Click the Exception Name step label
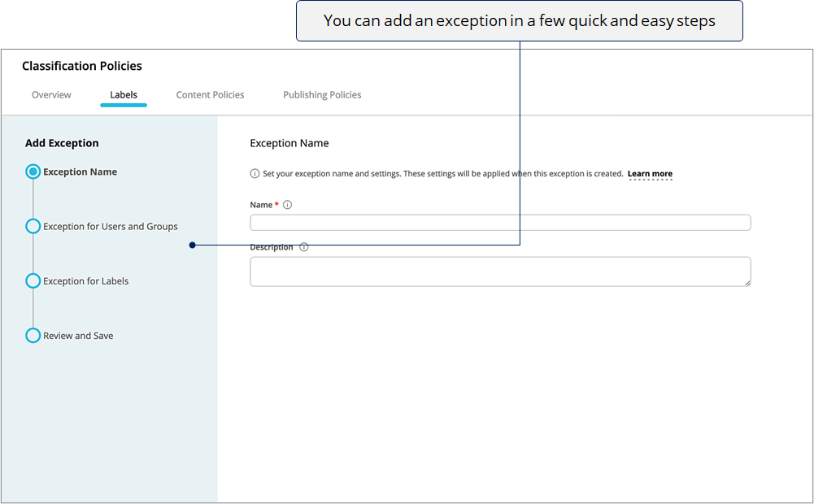Viewport: 814px width, 504px height. tap(80, 172)
